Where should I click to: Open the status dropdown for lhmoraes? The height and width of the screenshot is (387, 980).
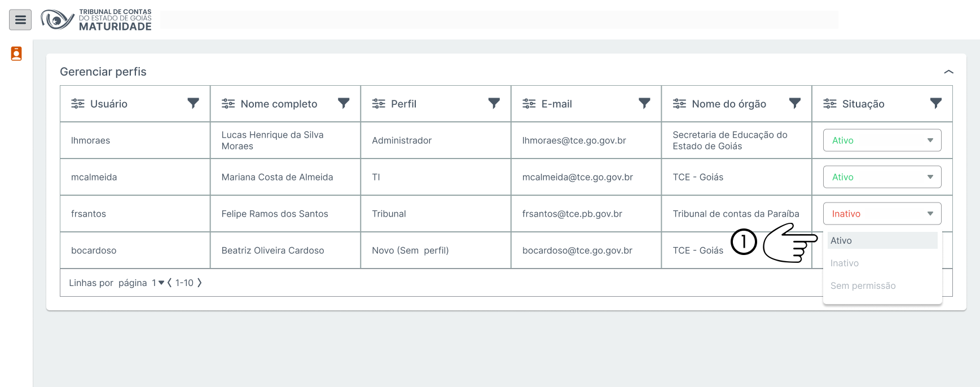click(882, 140)
